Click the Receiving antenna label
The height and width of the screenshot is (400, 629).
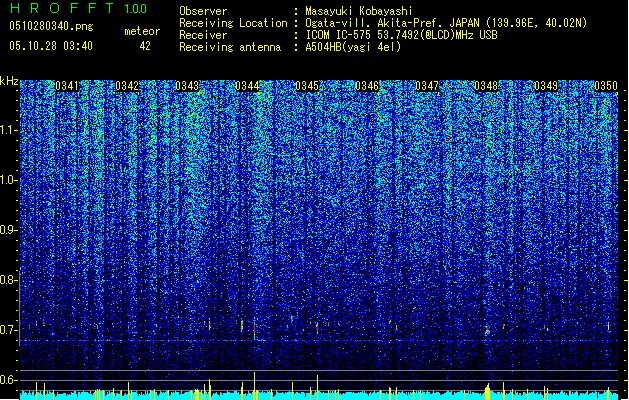[x=230, y=47]
